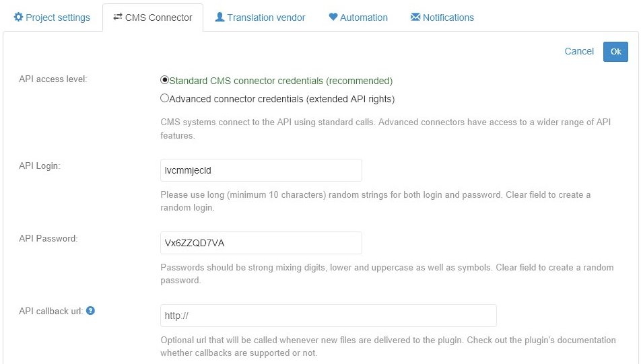Click the envelope icon beside Notifications

415,17
